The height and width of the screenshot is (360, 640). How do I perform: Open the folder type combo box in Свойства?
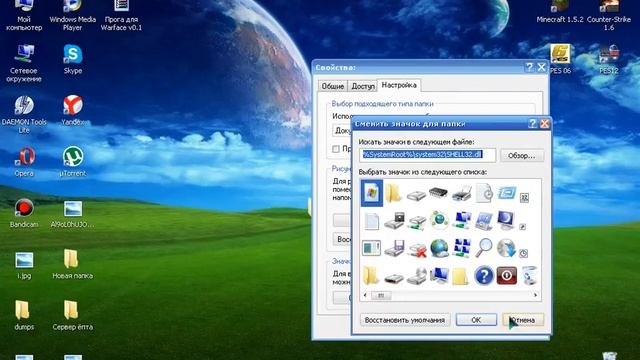[x=342, y=130]
